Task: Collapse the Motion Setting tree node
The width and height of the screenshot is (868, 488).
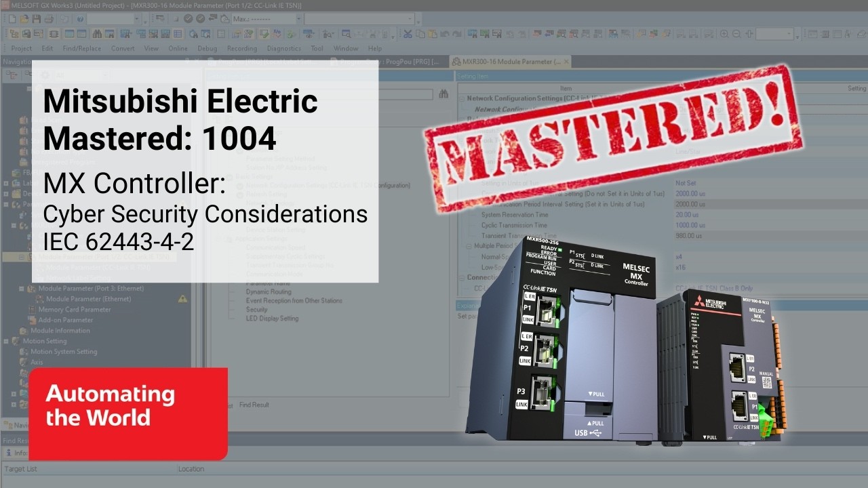Action: pyautogui.click(x=7, y=341)
